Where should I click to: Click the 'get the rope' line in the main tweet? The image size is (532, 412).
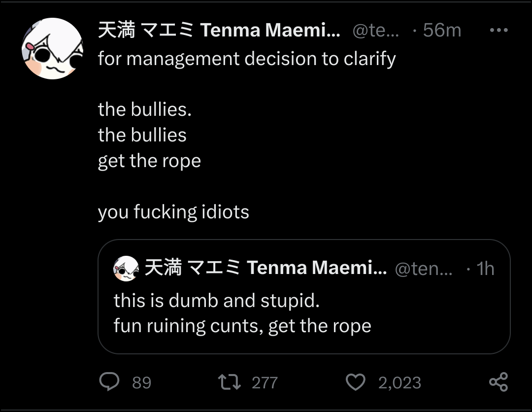coord(149,162)
